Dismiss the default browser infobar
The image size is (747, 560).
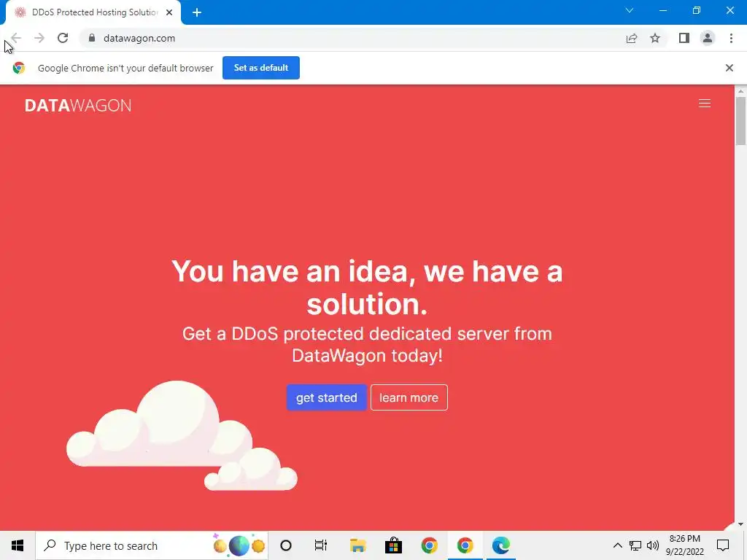tap(729, 68)
